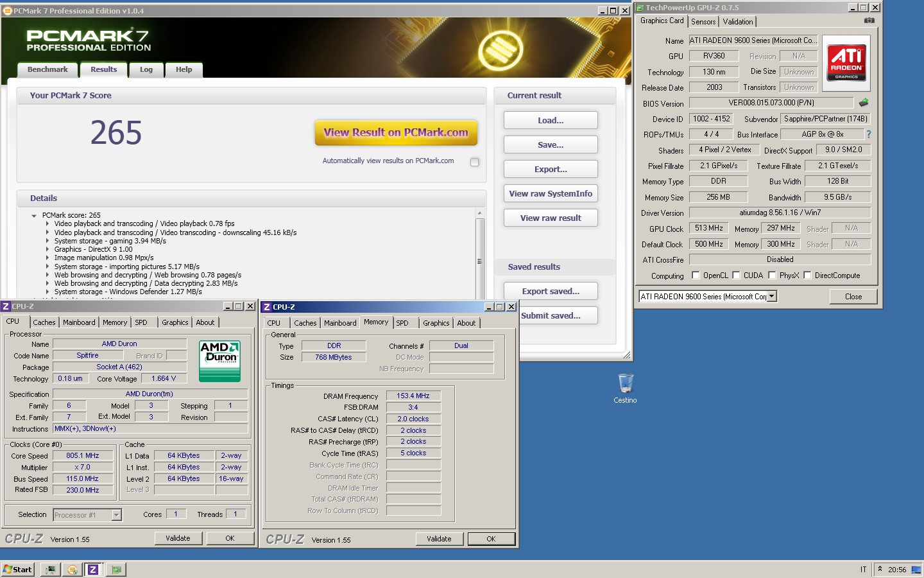
Task: Open the PCMark Help tab
Action: click(184, 70)
